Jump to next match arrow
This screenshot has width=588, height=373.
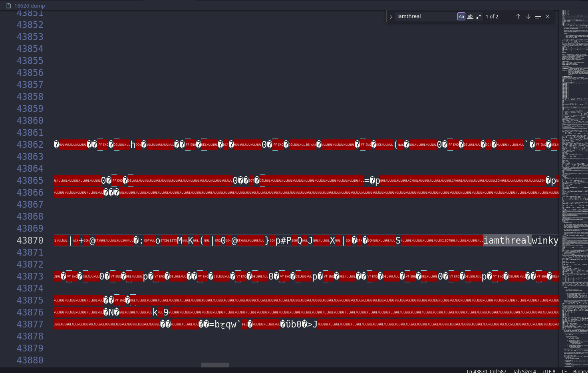[528, 16]
